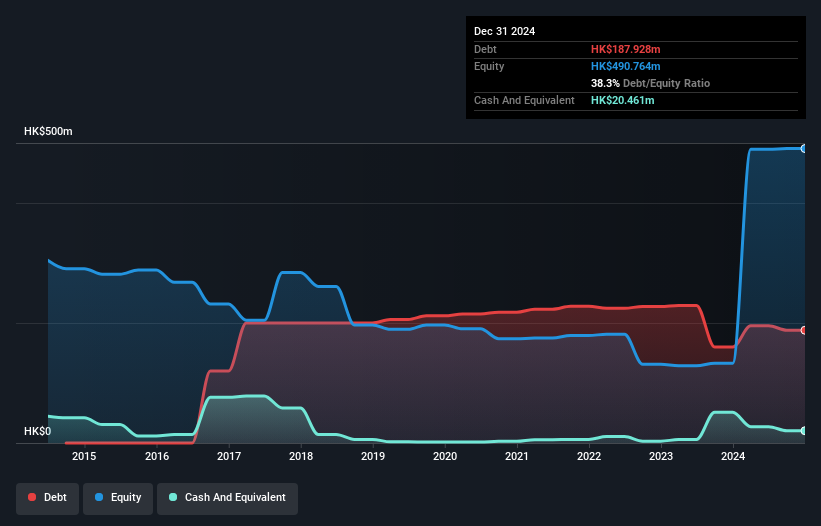The image size is (821, 526).
Task: Click the 2018 x-axis label
Action: [x=301, y=456]
